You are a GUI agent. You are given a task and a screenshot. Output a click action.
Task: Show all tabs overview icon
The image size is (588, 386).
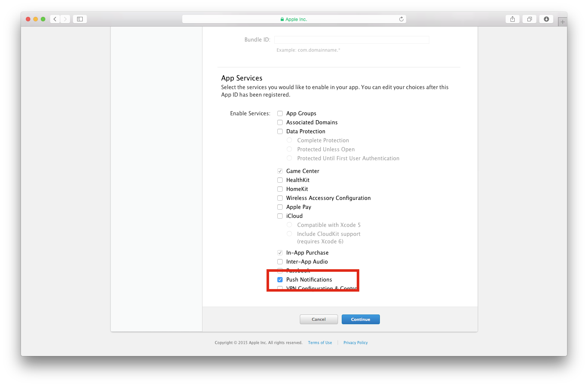click(x=529, y=19)
